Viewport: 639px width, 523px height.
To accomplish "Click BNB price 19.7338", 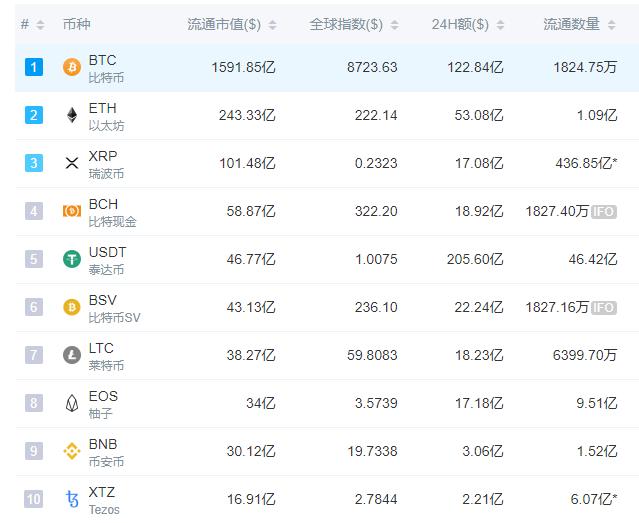I will pos(372,451).
